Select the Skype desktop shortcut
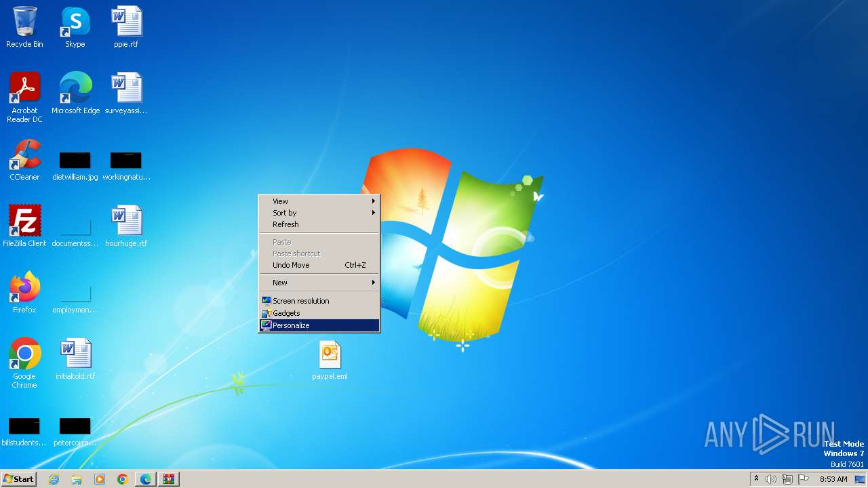This screenshot has height=488, width=868. (x=75, y=28)
